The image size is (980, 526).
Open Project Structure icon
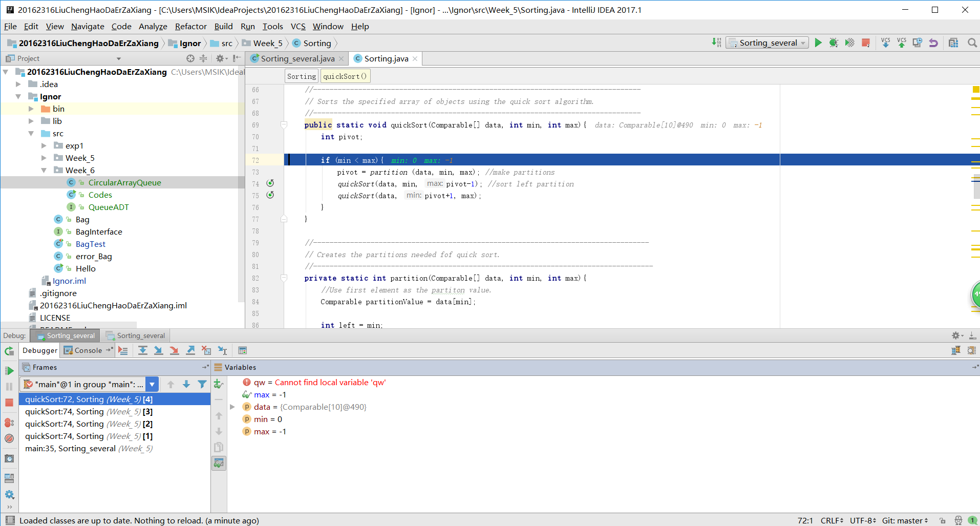point(953,43)
